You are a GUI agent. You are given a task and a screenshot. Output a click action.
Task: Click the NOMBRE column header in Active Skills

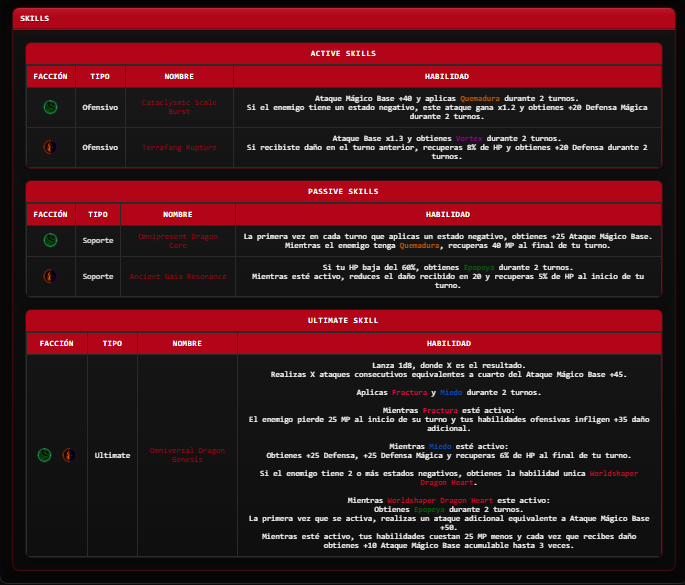(x=179, y=76)
